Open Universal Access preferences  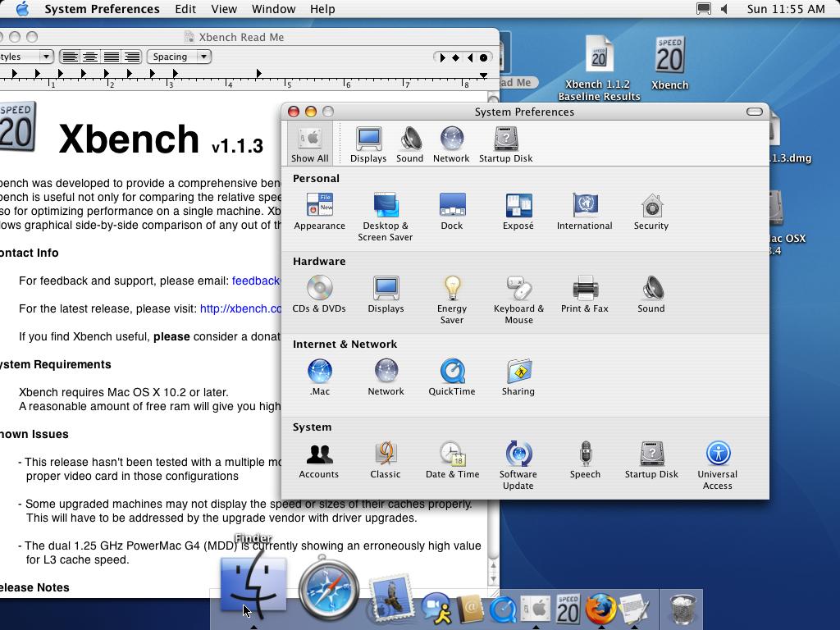717,466
